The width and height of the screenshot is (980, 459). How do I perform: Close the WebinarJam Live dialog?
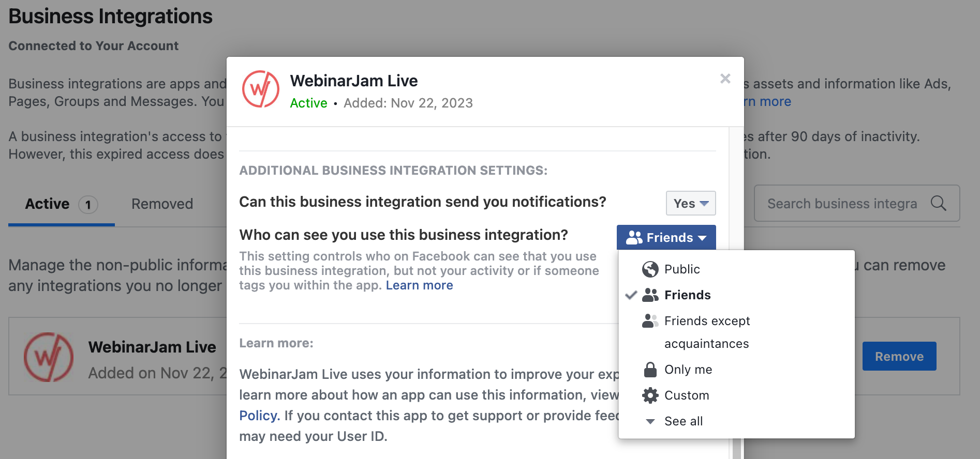(x=725, y=79)
